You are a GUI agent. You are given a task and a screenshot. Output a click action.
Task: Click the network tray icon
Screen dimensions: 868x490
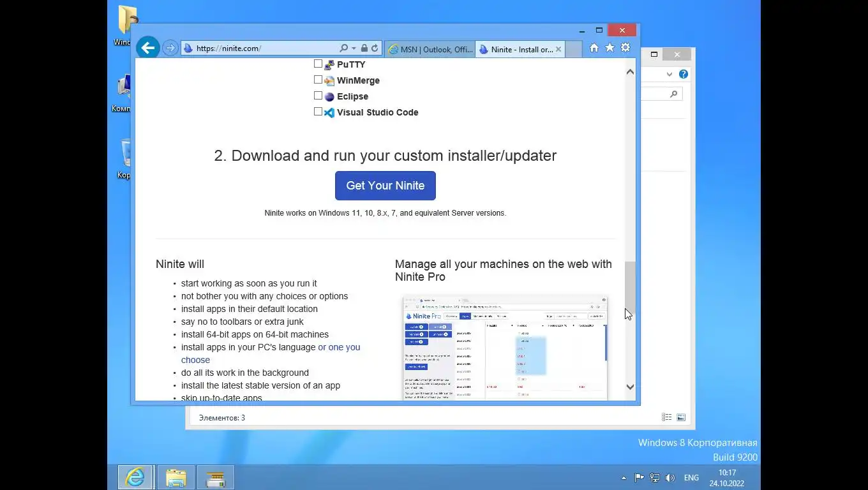point(654,477)
